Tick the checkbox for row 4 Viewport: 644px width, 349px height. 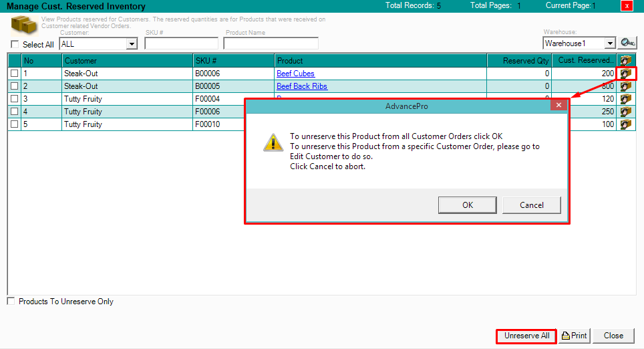[x=15, y=112]
